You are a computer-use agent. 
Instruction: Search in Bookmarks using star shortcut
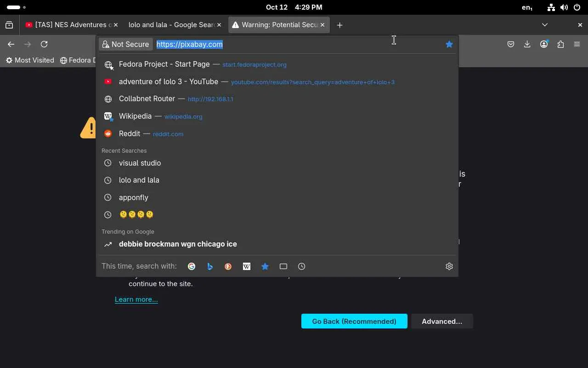265,266
